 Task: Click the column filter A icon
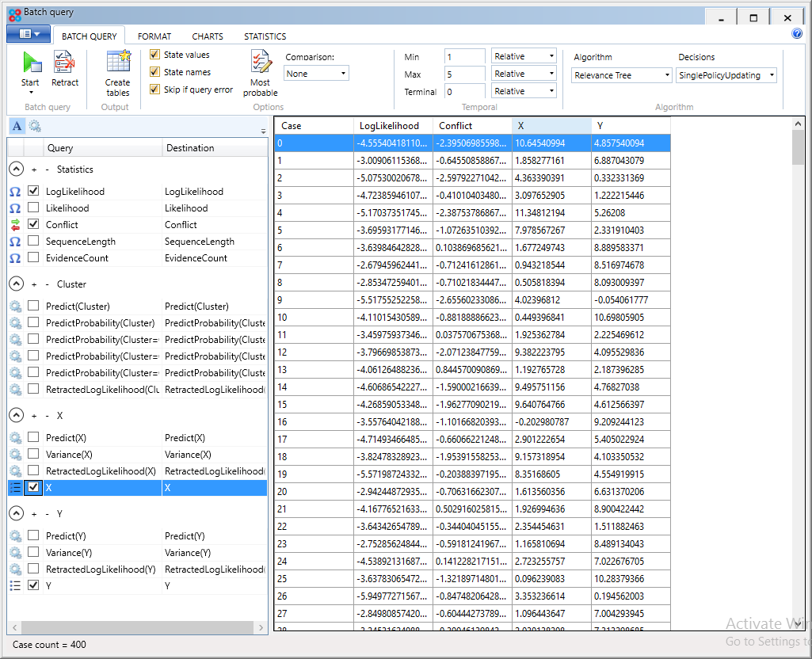tap(16, 126)
